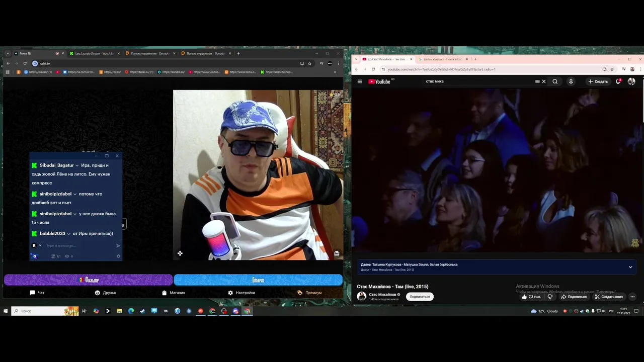644x362 pixels.
Task: Bookmark rulet.tv with star icon
Action: point(310,63)
